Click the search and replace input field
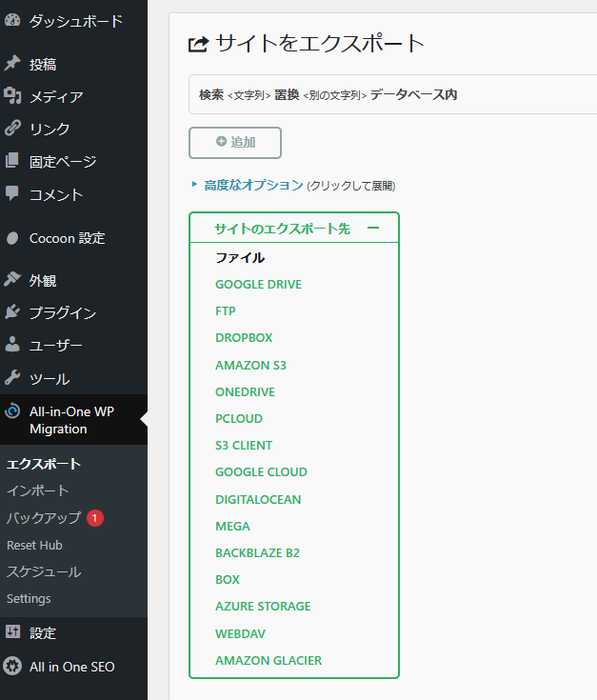The height and width of the screenshot is (700, 597). click(392, 94)
